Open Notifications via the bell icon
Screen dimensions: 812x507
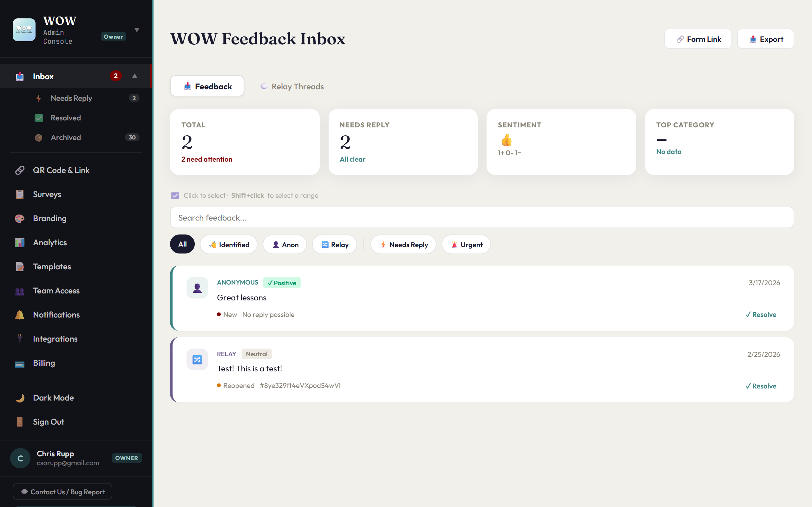point(19,315)
